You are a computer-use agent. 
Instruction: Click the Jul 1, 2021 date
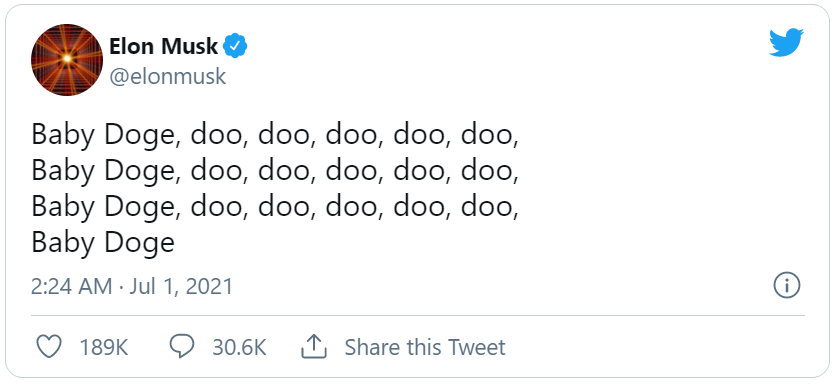pos(181,287)
